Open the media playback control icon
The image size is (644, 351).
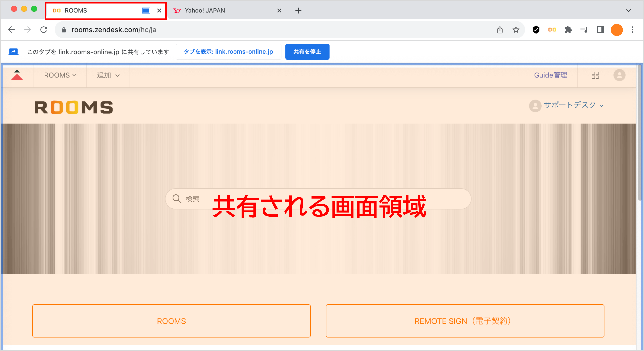click(584, 29)
